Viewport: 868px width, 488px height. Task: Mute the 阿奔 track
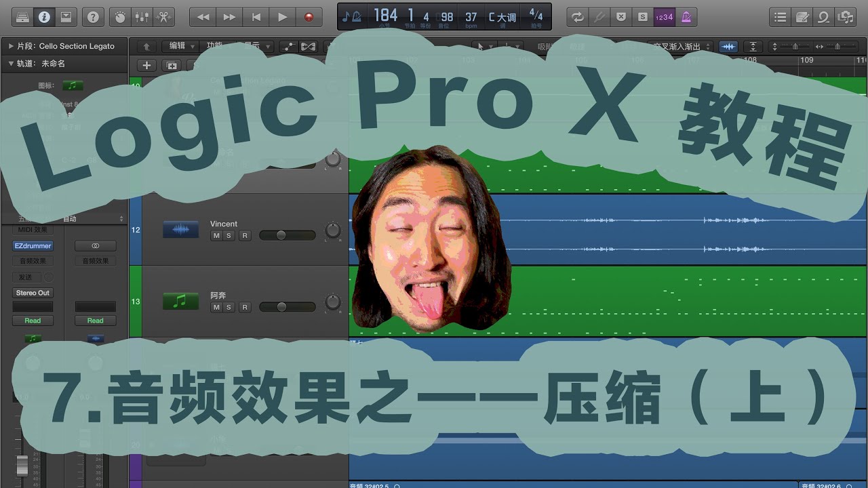(216, 307)
